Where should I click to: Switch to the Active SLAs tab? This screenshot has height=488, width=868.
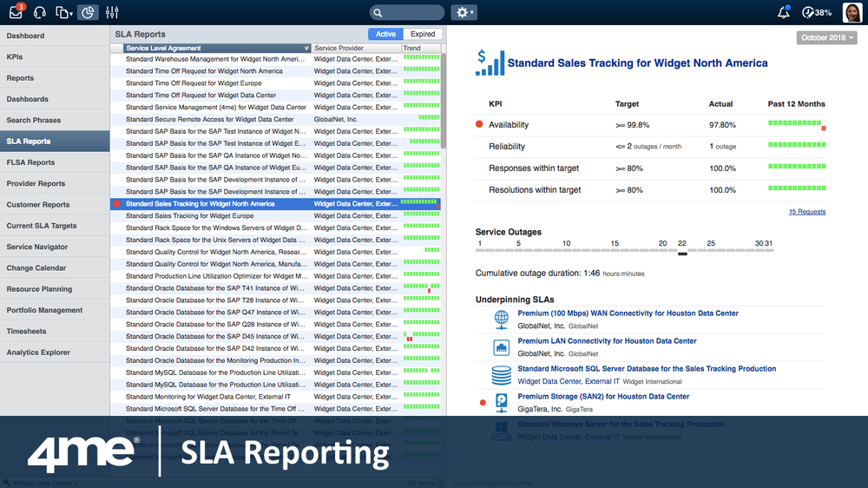pos(386,34)
